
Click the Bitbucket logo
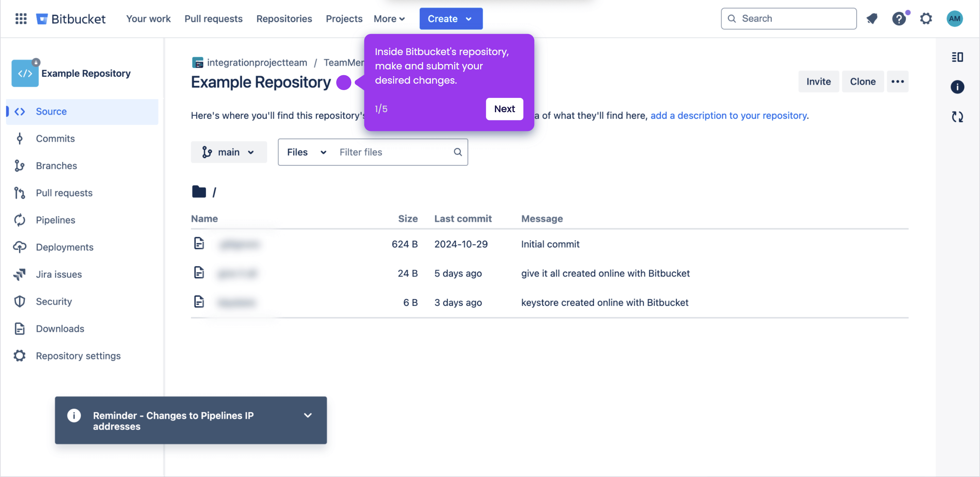pyautogui.click(x=71, y=19)
